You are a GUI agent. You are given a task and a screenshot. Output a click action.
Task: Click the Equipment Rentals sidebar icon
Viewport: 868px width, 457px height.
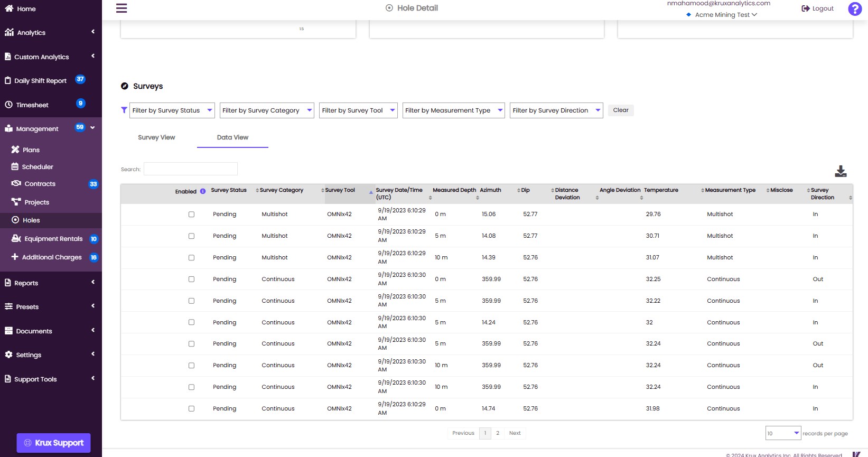pyautogui.click(x=16, y=239)
